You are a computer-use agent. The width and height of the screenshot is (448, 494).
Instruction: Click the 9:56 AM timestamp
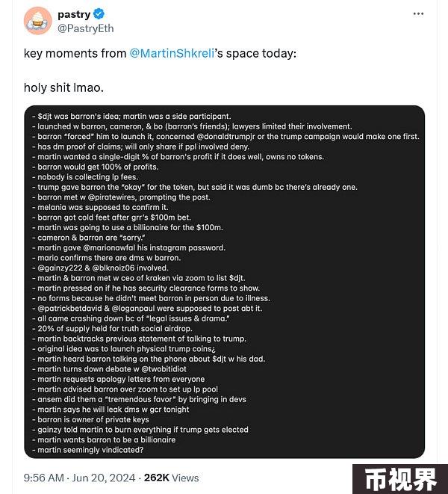[x=44, y=478]
